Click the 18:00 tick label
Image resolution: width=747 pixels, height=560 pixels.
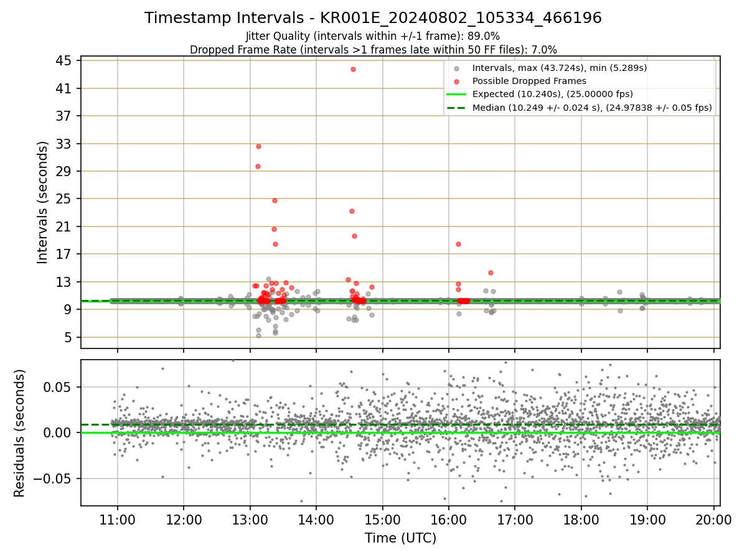pyautogui.click(x=581, y=519)
